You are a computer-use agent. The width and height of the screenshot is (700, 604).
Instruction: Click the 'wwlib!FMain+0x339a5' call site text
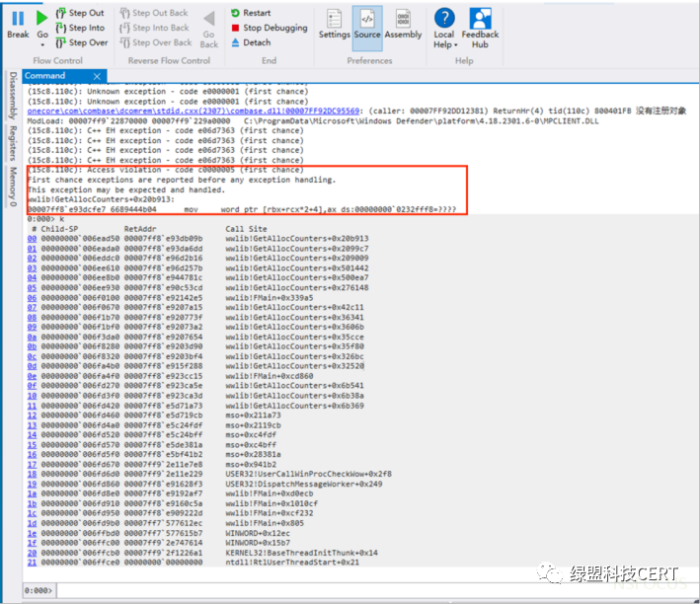tap(270, 297)
